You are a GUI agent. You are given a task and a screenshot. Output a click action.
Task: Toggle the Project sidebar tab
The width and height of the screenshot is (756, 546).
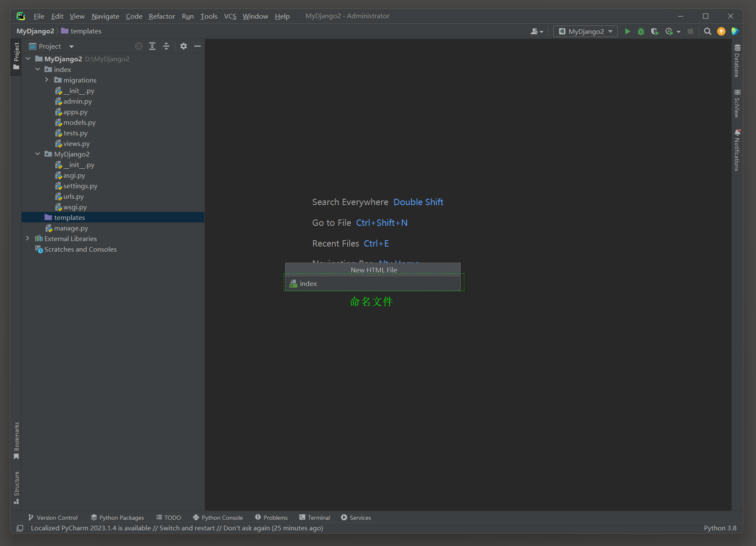point(16,56)
